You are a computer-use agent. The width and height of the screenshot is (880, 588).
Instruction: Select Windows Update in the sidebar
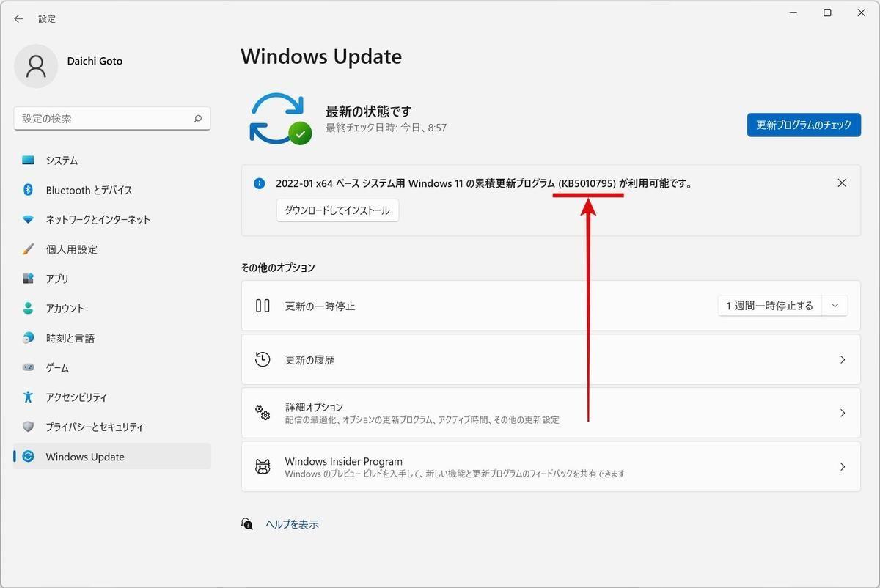(112, 457)
